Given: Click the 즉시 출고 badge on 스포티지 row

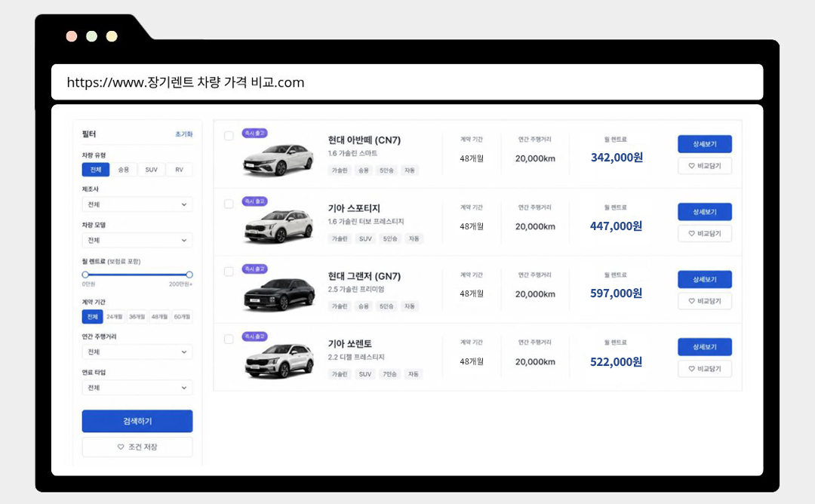Looking at the screenshot, I should coord(255,201).
